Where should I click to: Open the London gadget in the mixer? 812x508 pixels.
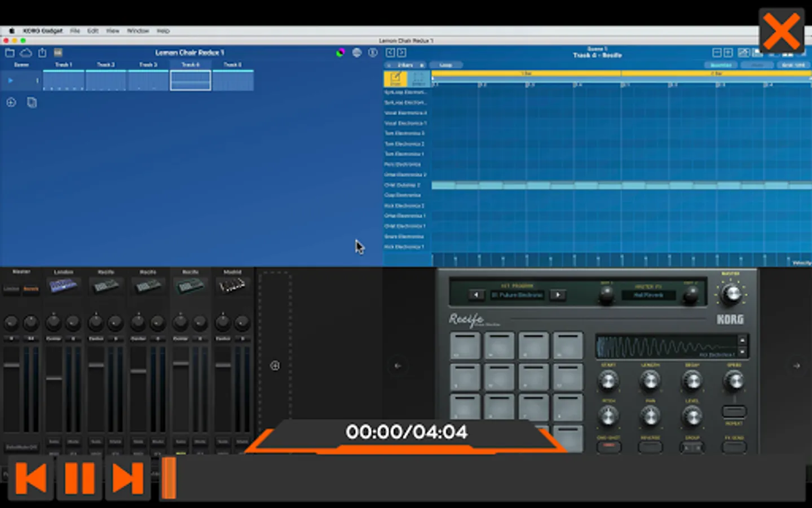[63, 286]
